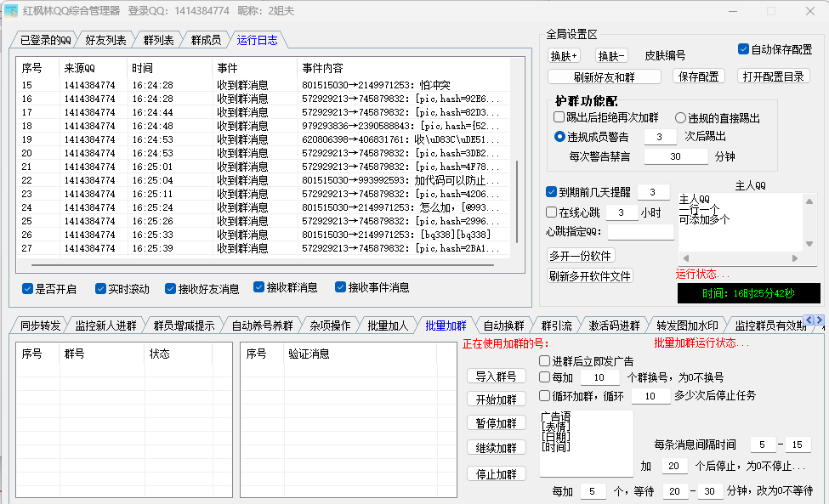Click the 心跳指定QQ input field

point(640,231)
